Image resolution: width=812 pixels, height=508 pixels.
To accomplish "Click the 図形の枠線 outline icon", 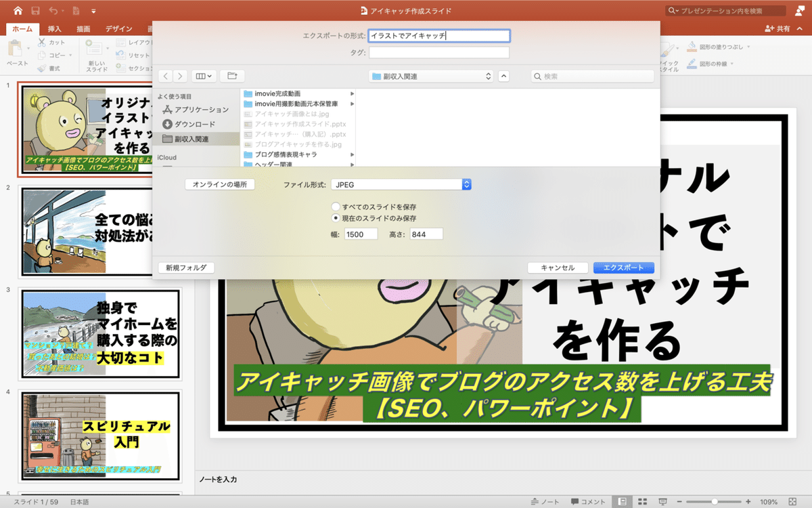I will pyautogui.click(x=692, y=64).
